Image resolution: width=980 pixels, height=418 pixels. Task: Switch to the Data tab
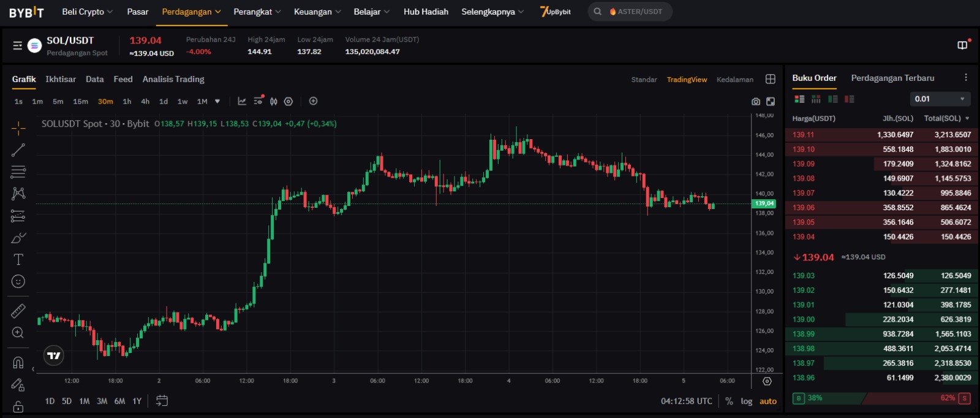tap(94, 79)
